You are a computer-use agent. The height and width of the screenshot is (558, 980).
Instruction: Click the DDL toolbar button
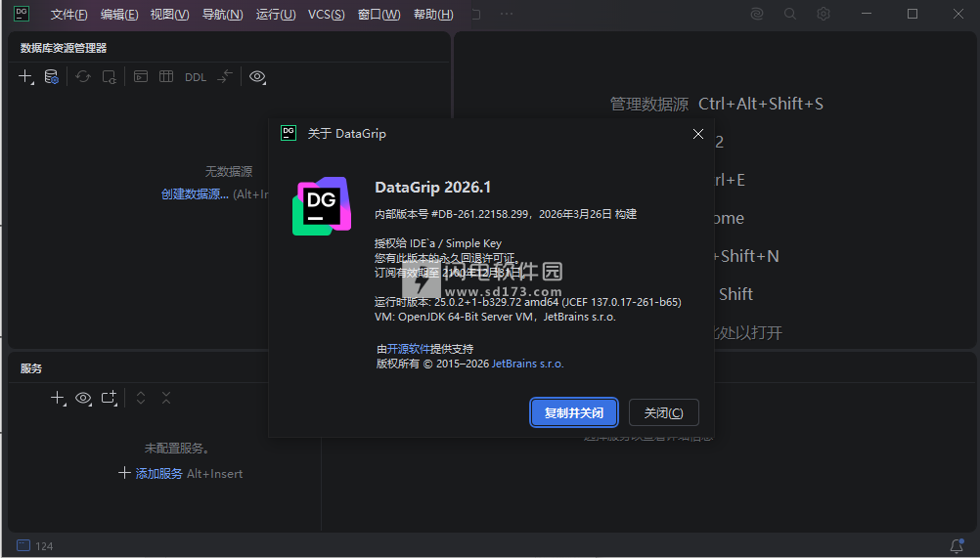point(196,77)
